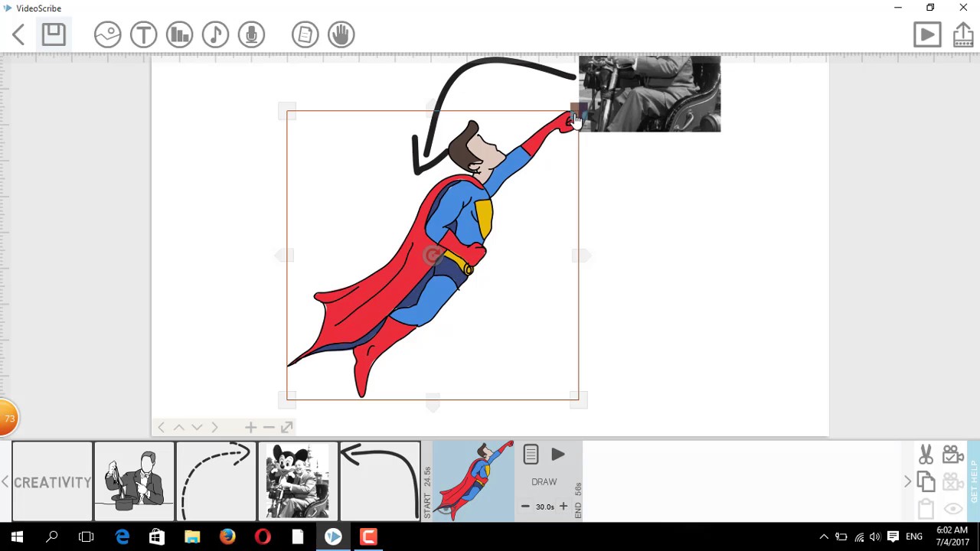
Task: Click the bottom-right resize handle
Action: point(579,399)
